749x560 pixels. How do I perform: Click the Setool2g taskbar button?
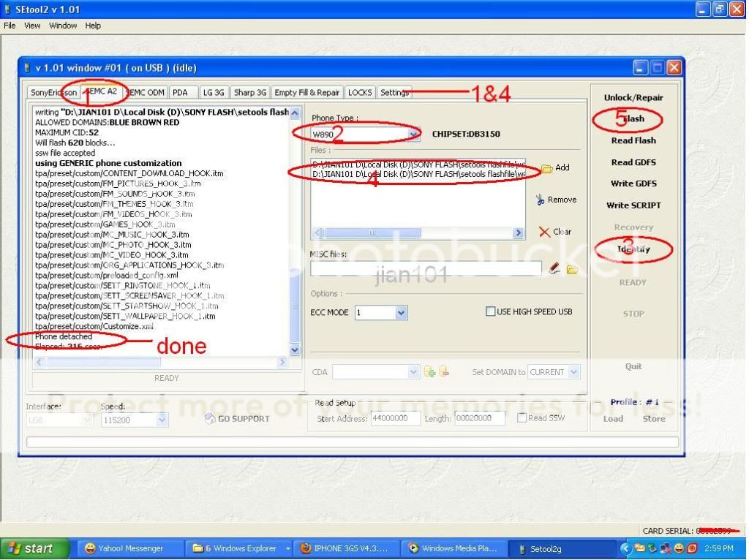point(562,548)
